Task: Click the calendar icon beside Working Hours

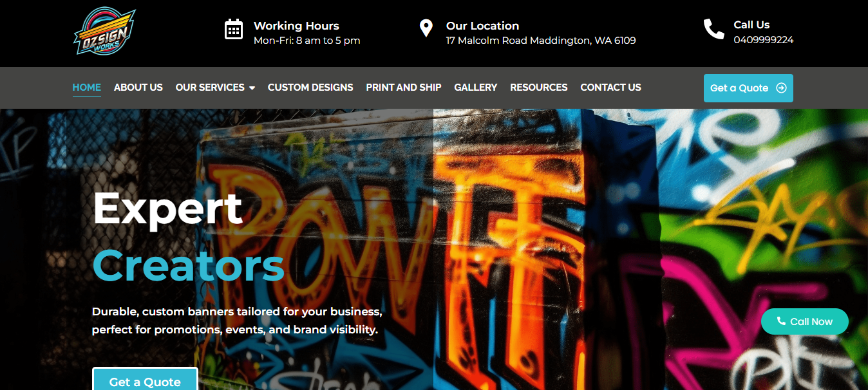Action: 233,29
